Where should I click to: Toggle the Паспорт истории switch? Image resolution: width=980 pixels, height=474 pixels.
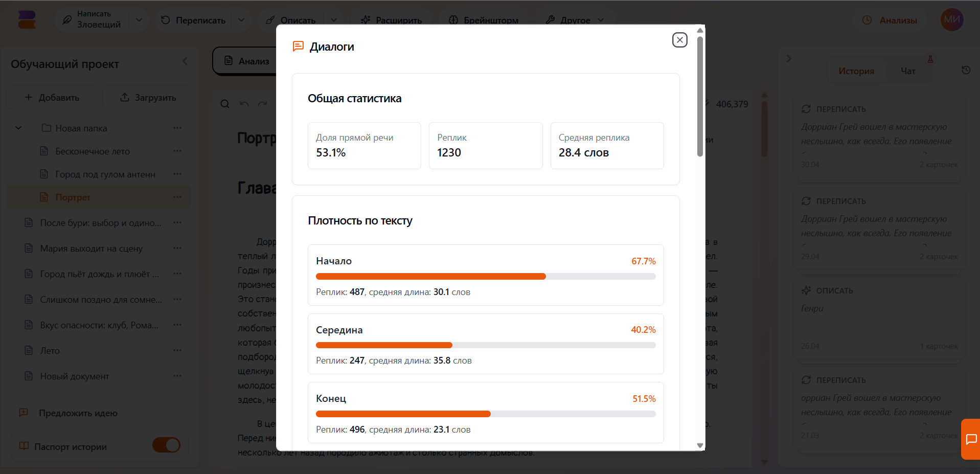(x=166, y=445)
